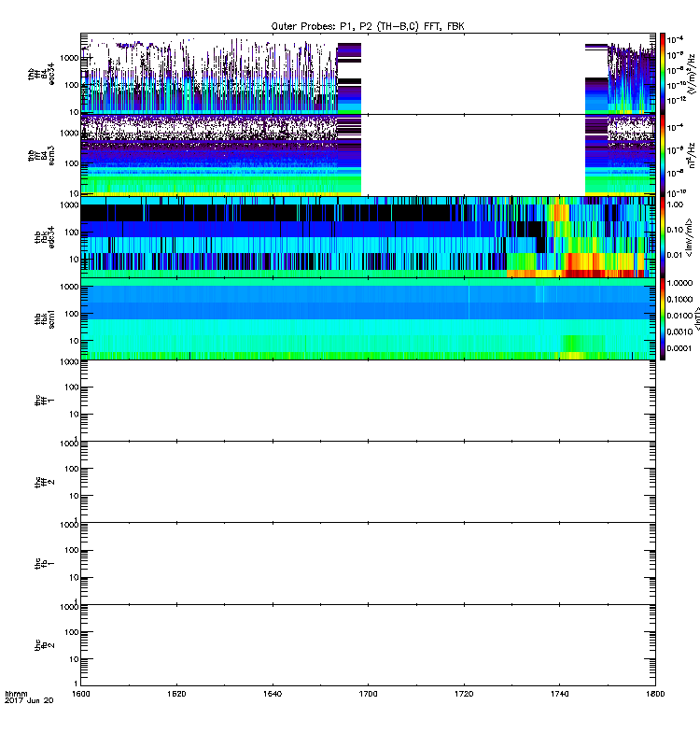
Task: Select the 'thc fff 2' panel label
Action: click(x=44, y=482)
